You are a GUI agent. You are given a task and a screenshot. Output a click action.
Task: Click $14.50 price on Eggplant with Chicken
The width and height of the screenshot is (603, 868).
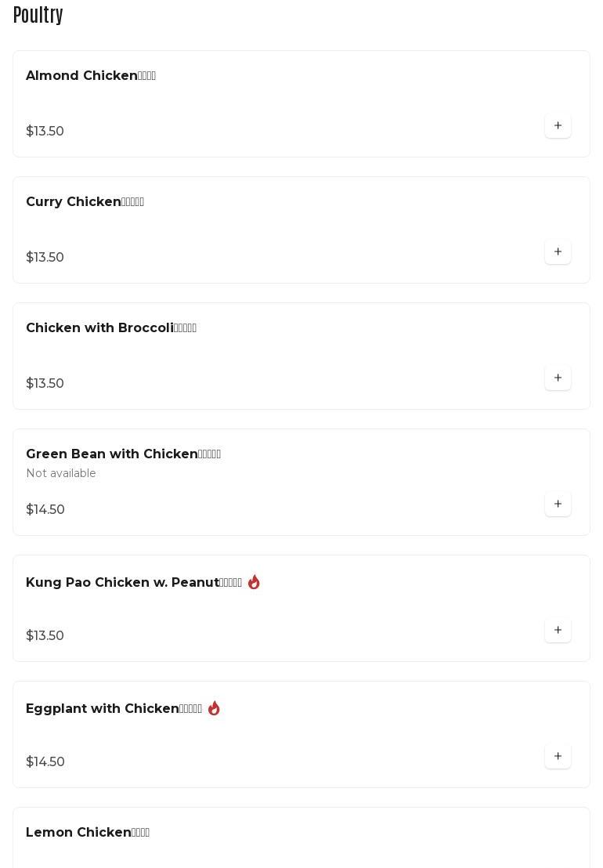[45, 761]
